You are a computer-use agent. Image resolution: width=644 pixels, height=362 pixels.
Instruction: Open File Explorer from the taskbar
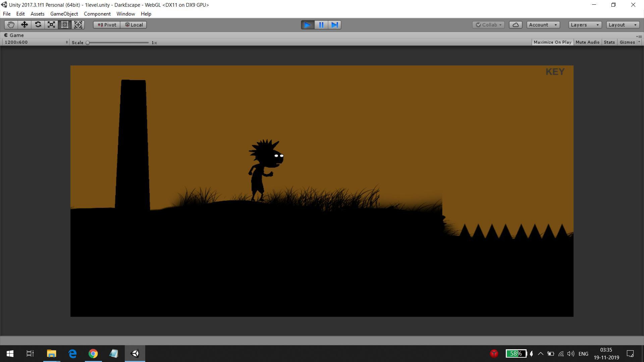pos(51,354)
